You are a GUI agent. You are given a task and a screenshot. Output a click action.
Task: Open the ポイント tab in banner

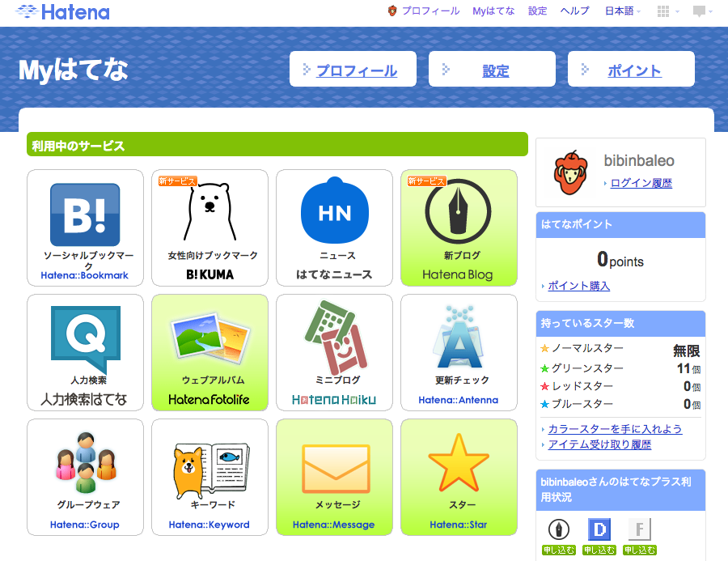click(x=631, y=70)
